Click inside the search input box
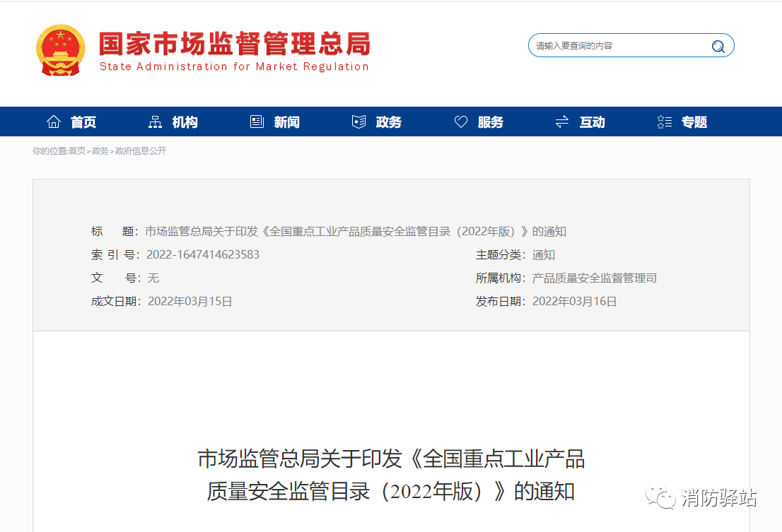This screenshot has width=782, height=532. [615, 45]
